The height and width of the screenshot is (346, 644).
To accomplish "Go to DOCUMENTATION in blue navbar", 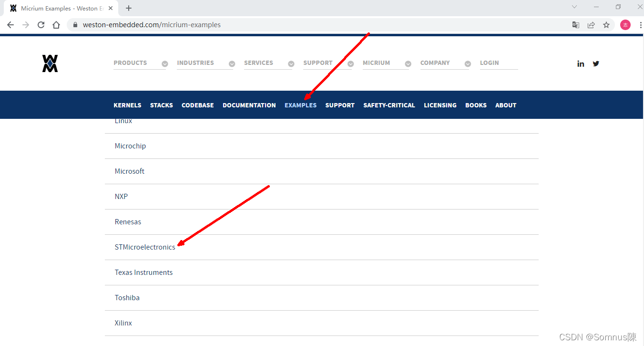I will click(249, 105).
